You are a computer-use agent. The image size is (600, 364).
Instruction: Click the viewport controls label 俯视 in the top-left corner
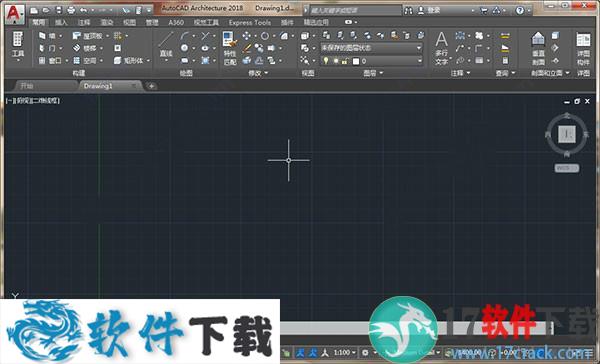pyautogui.click(x=23, y=101)
